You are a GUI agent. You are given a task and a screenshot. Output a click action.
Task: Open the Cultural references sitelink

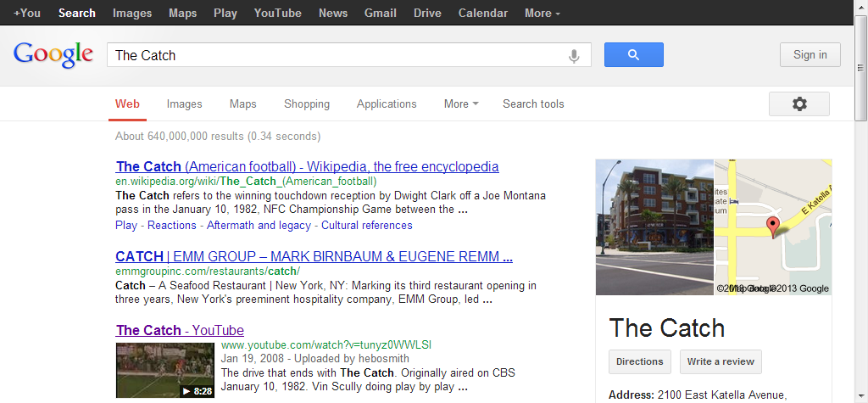click(367, 226)
